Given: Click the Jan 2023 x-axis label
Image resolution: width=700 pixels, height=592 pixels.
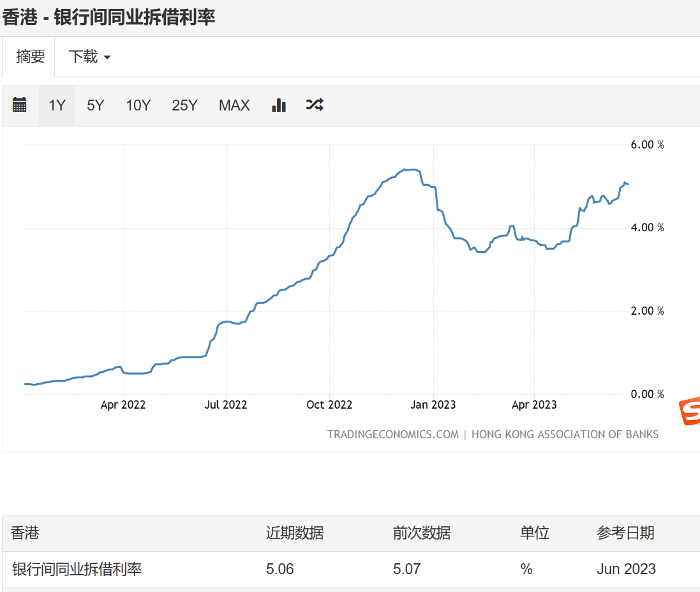Looking at the screenshot, I should click(x=433, y=405).
